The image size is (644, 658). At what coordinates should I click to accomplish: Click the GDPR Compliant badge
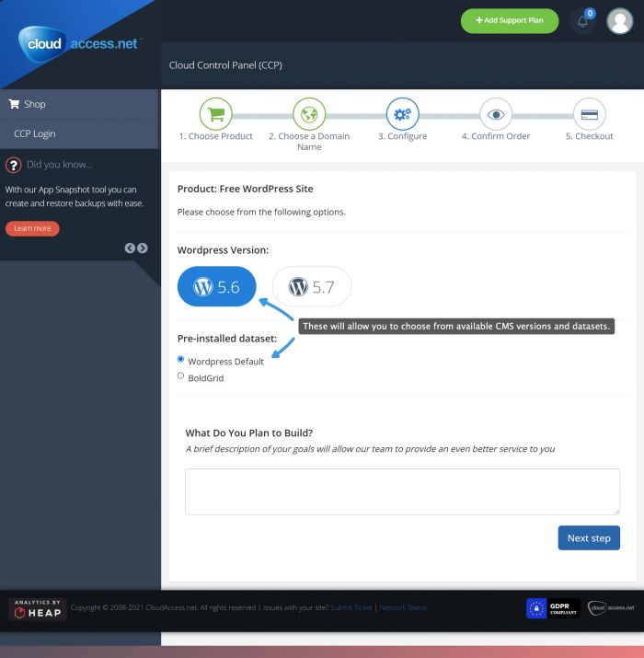coord(553,608)
